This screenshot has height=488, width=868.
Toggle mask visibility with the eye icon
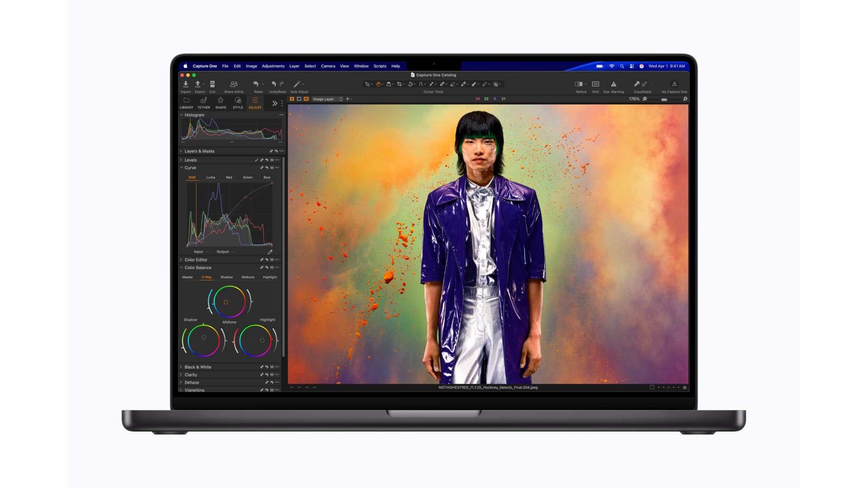[x=306, y=99]
